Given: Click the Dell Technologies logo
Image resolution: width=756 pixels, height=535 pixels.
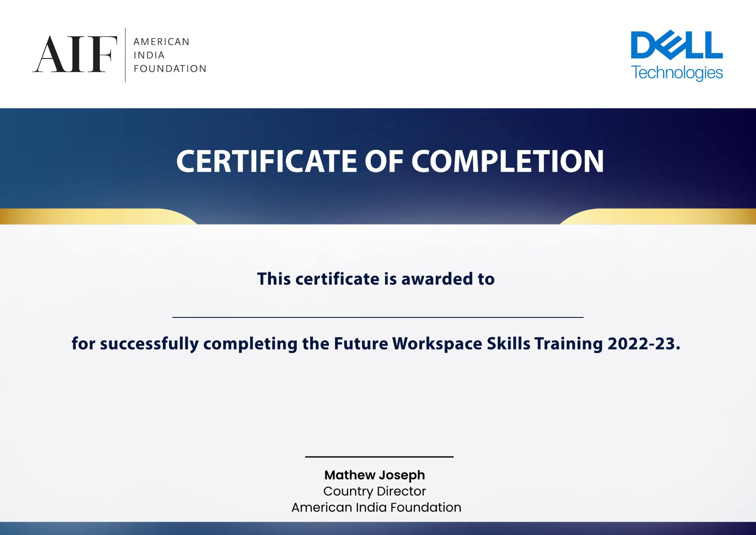Looking at the screenshot, I should pos(677,56).
